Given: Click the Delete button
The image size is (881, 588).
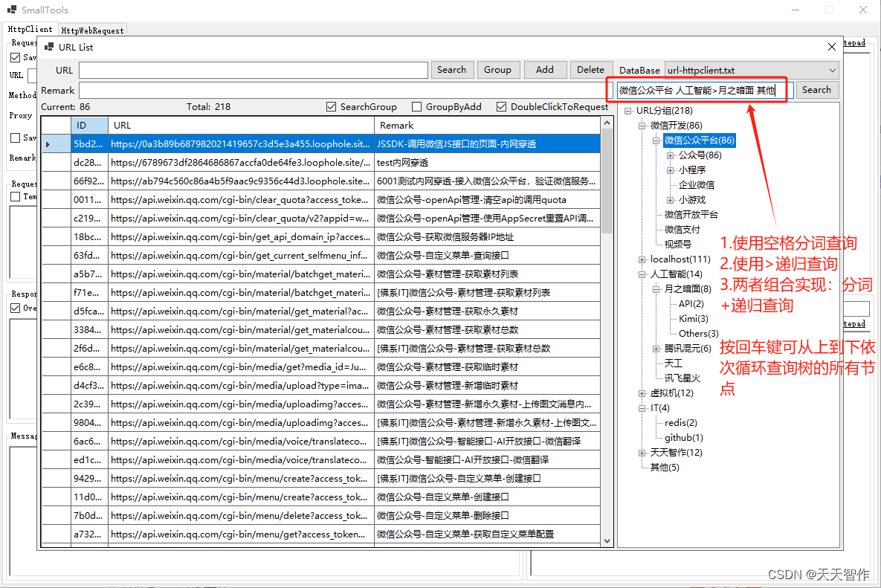Looking at the screenshot, I should click(x=591, y=69).
